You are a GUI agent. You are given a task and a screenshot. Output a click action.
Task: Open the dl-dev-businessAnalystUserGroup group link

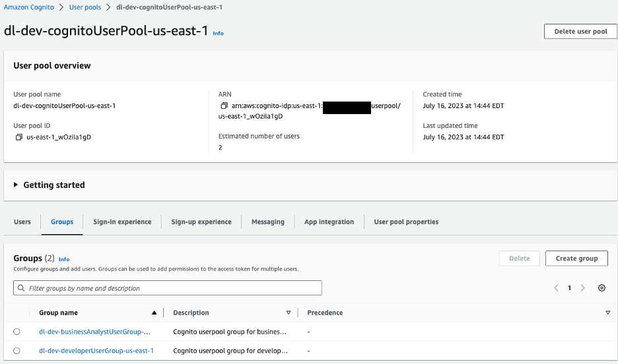point(94,332)
